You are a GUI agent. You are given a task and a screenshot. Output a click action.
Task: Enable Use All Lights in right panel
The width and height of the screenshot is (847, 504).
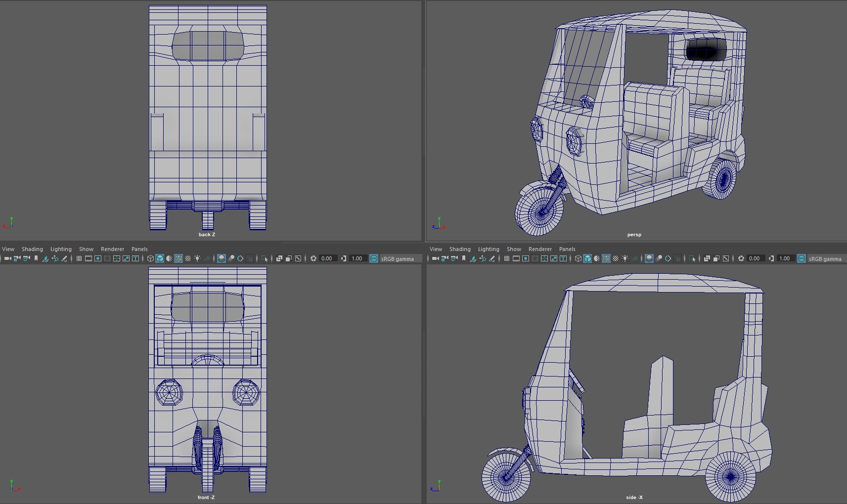coord(625,258)
